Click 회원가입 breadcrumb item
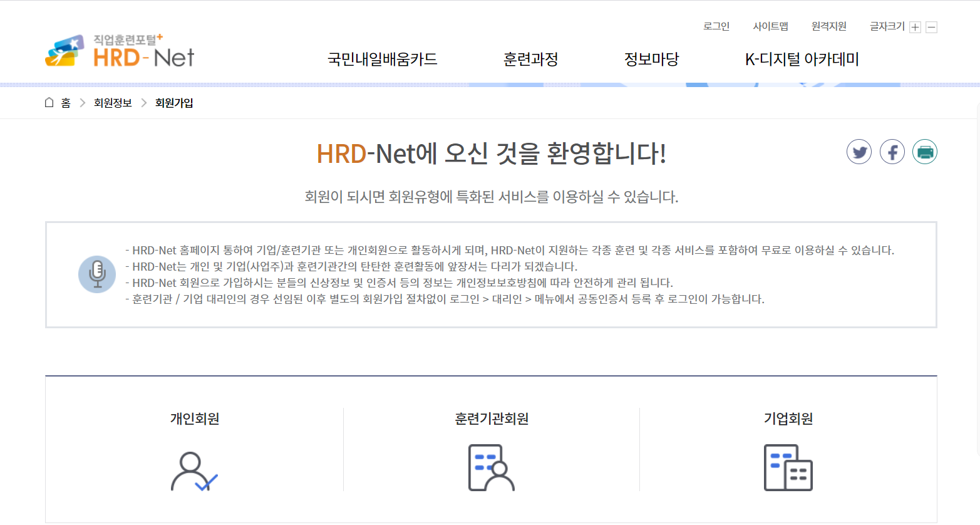 click(x=174, y=103)
